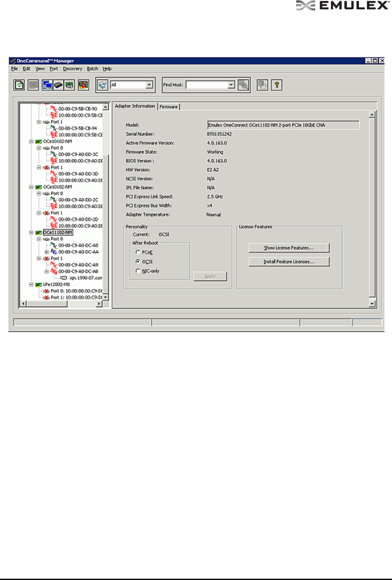Open the Batch menu

(x=93, y=69)
